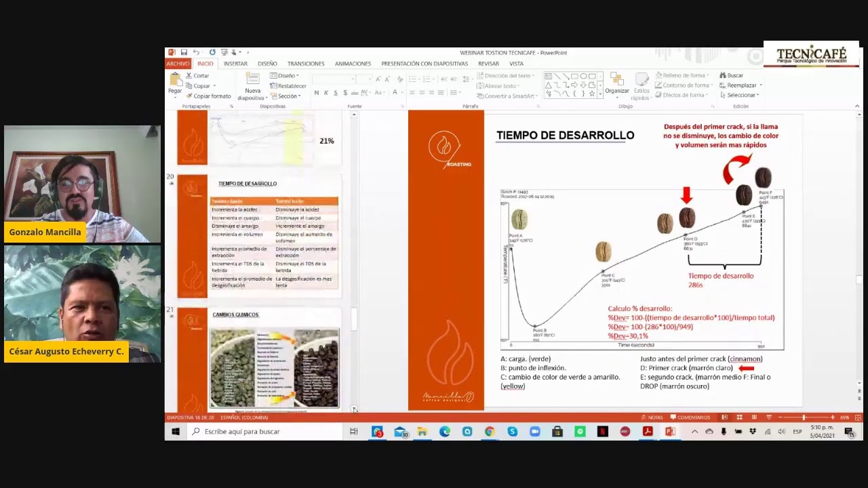
Task: Click Convertir a SmartArt button
Action: click(x=506, y=96)
